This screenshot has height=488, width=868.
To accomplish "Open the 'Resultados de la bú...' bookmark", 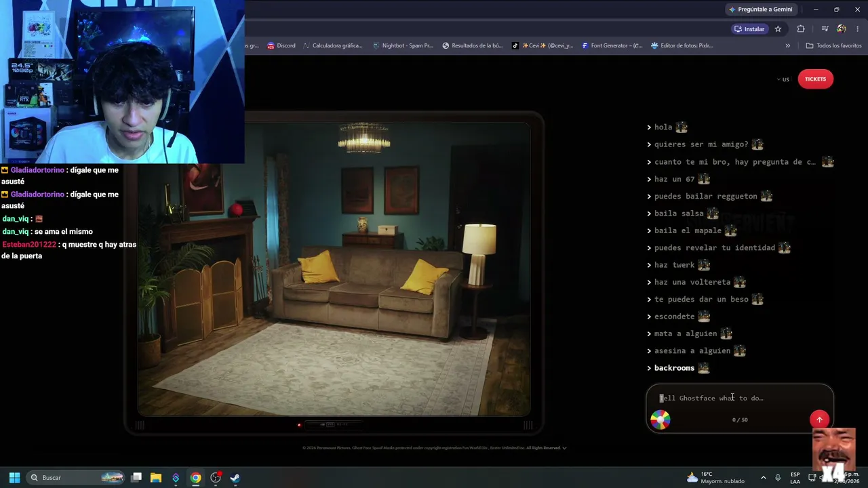I will pyautogui.click(x=473, y=45).
